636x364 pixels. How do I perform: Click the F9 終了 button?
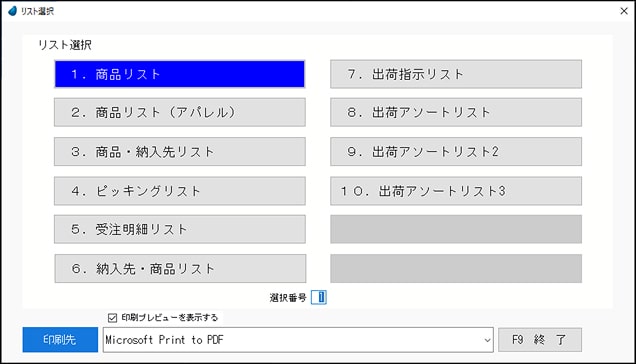point(540,340)
